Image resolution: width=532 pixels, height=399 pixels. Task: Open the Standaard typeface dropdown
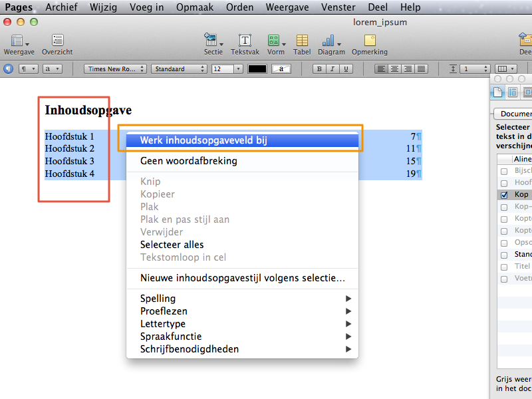179,69
